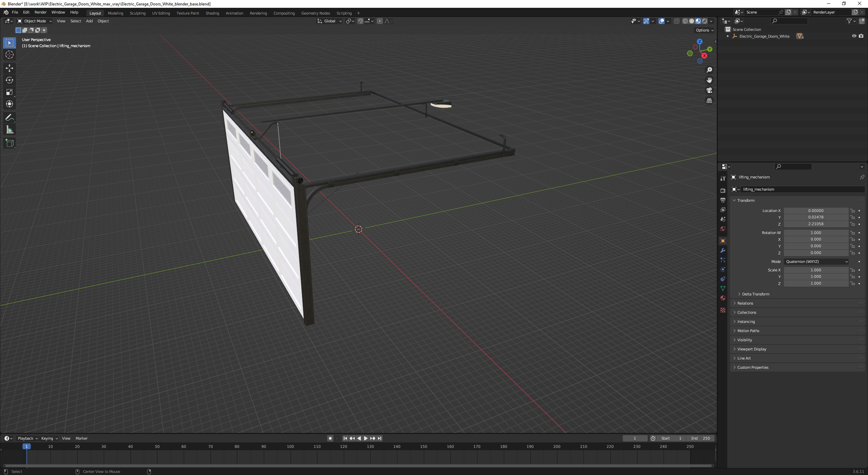Open viewport Options dropdown
Screen dimensions: 868x475
705,30
